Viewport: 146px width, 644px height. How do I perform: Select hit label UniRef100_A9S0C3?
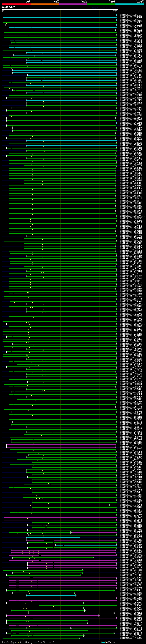coord(131,595)
